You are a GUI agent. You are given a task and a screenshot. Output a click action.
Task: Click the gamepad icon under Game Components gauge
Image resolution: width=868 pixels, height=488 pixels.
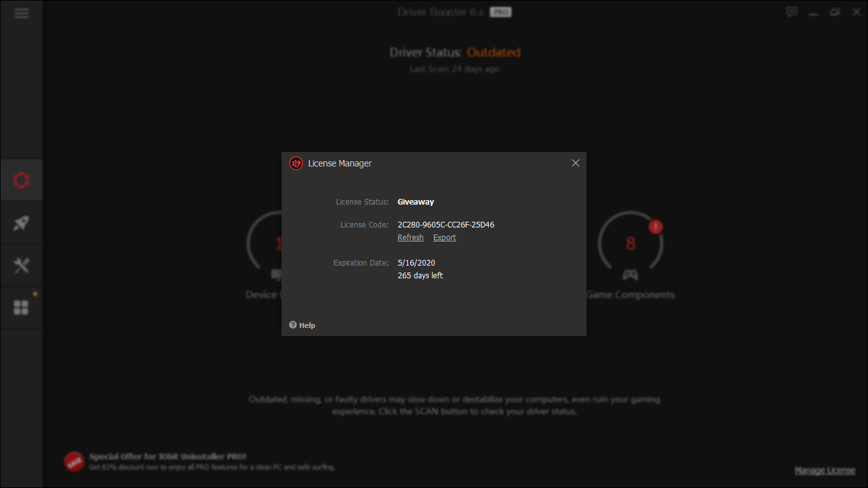(630, 274)
